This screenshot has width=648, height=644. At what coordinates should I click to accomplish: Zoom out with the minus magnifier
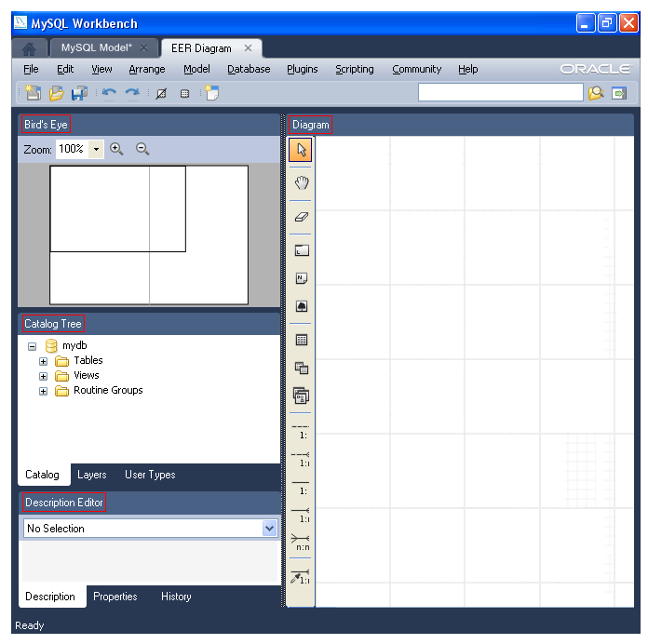(x=142, y=149)
